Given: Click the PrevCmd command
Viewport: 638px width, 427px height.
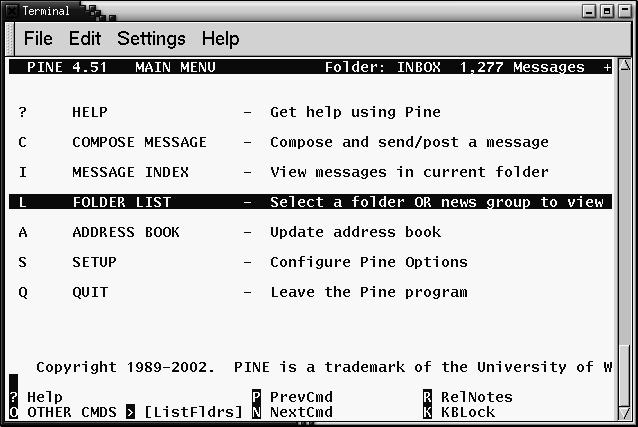Looking at the screenshot, I should 302,397.
